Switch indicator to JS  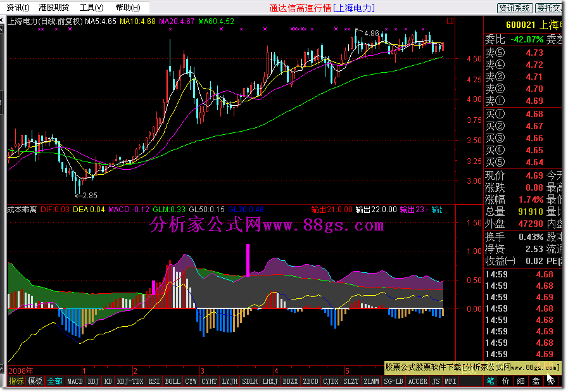[x=436, y=381]
